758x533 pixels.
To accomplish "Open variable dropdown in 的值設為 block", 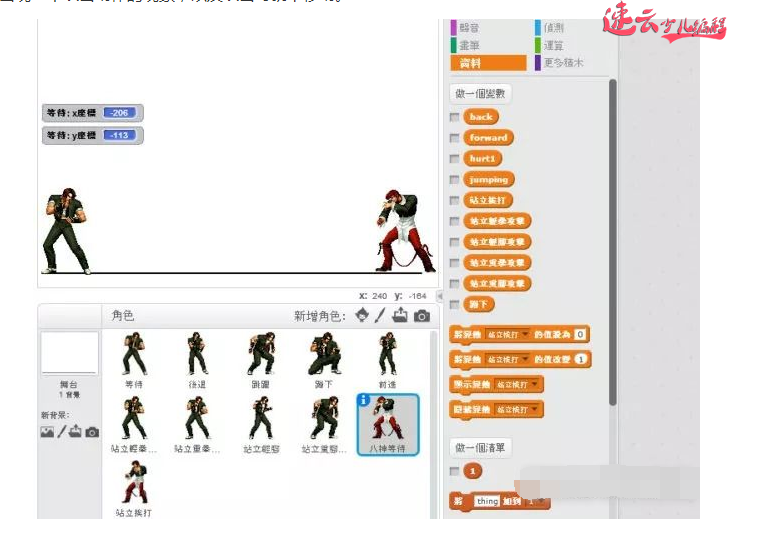I will pos(508,334).
